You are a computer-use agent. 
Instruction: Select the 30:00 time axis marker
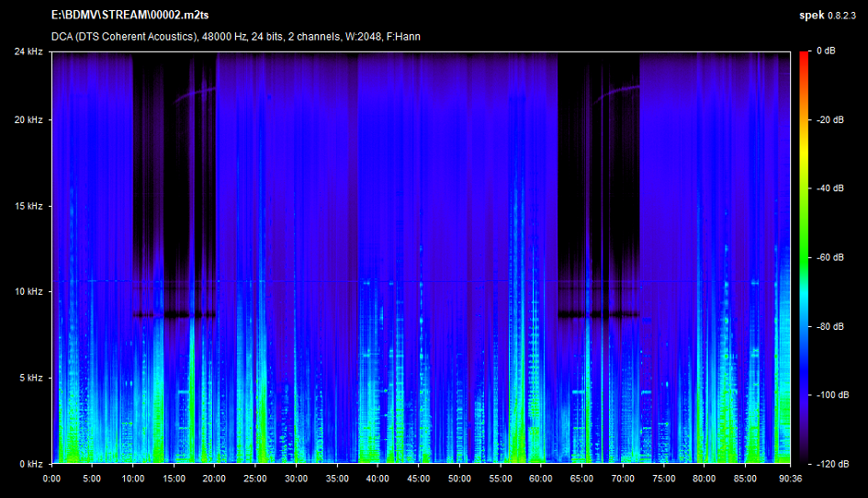point(297,478)
